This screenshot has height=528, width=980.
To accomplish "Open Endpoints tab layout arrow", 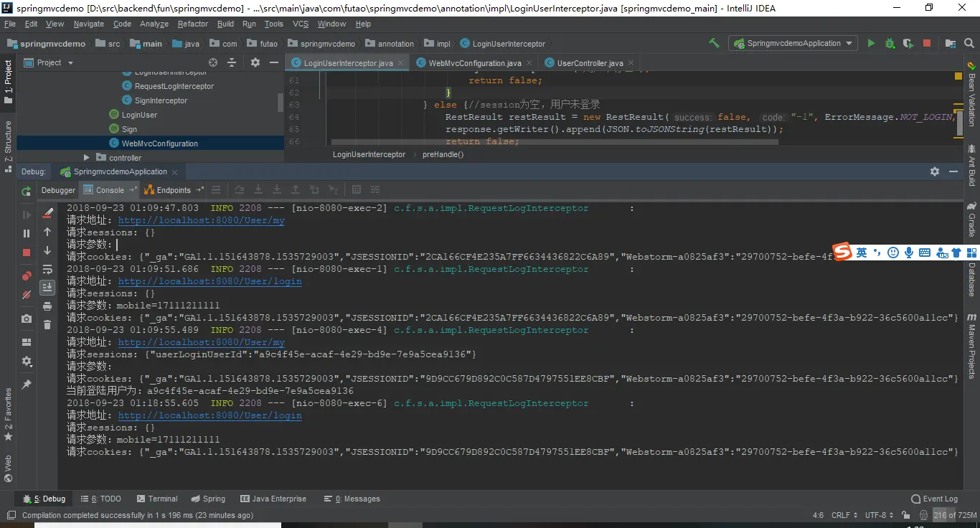I will pos(200,190).
